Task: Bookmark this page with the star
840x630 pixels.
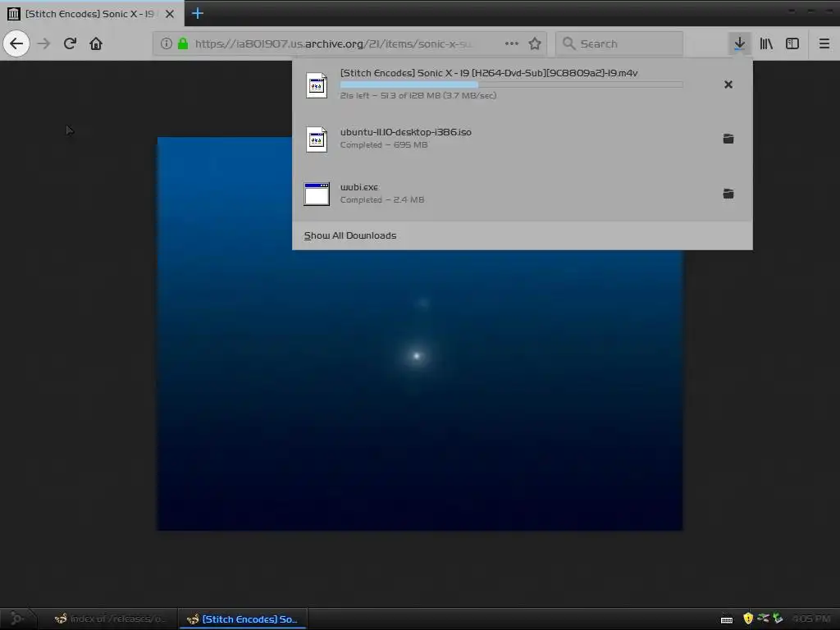Action: point(535,43)
